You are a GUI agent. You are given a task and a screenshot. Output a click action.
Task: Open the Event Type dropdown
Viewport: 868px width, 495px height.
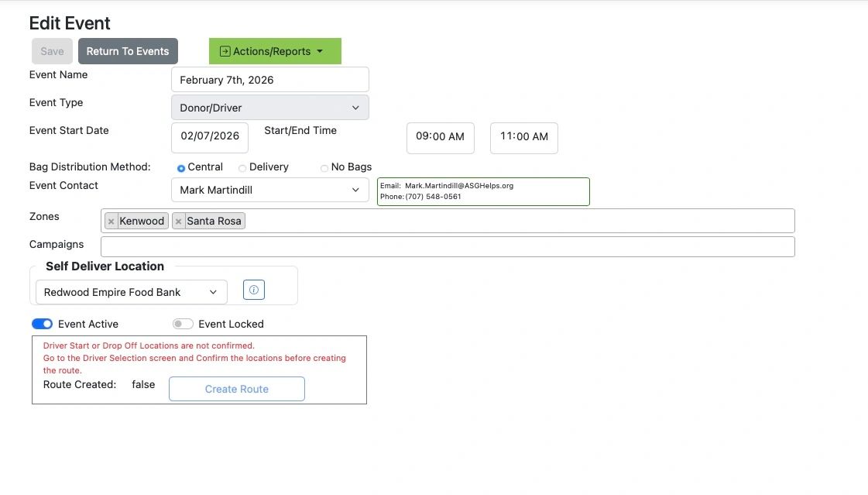269,108
